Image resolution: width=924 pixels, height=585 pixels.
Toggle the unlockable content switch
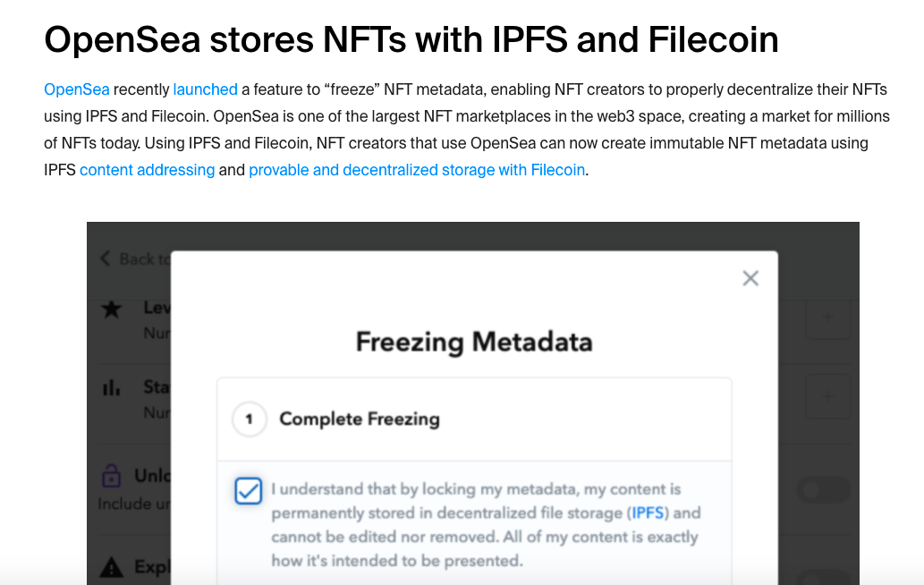pos(823,489)
